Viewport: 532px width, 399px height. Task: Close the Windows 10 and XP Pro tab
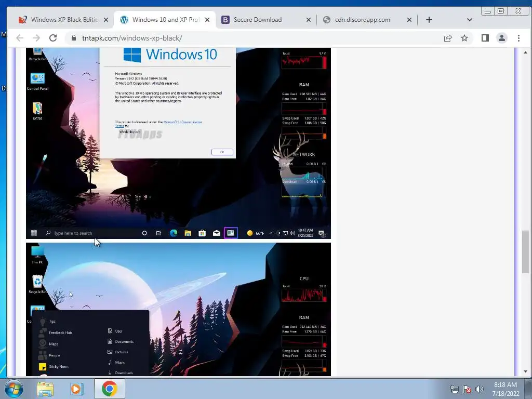207,20
